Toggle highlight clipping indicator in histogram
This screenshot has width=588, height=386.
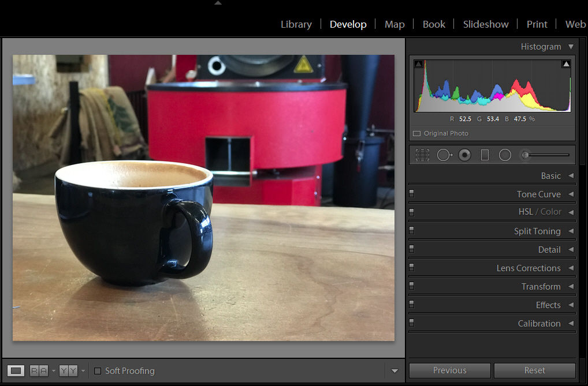566,63
